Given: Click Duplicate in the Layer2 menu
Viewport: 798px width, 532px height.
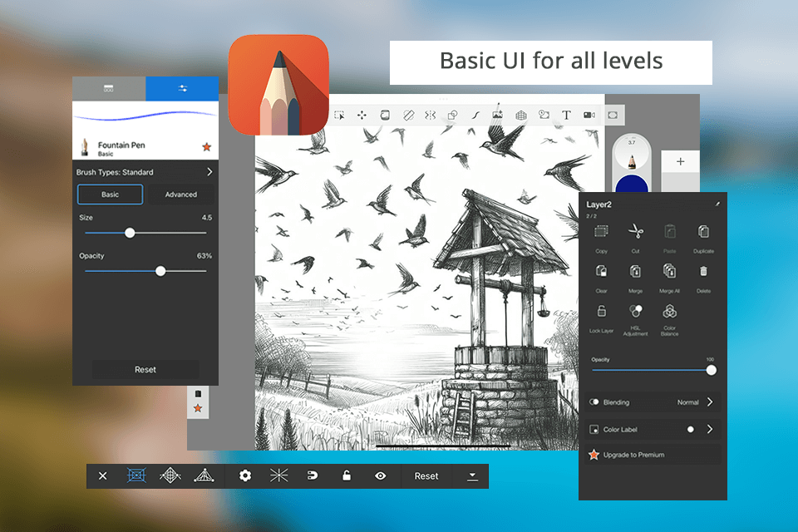Looking at the screenshot, I should [x=703, y=239].
